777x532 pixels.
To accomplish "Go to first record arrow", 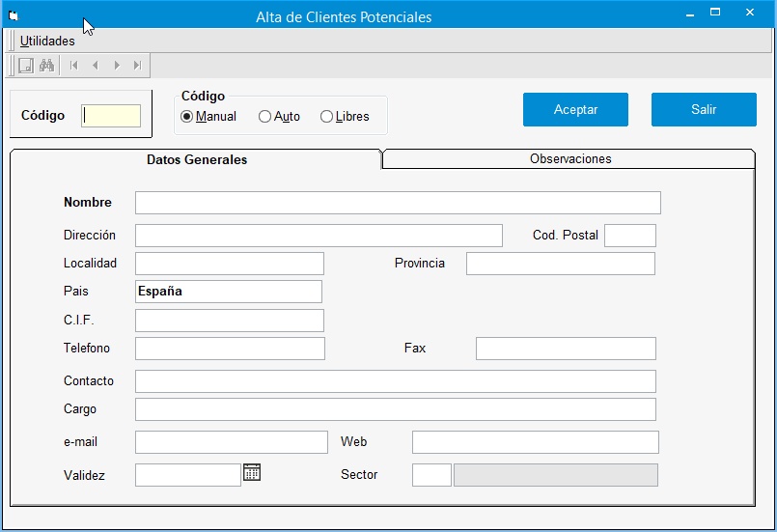I will (73, 66).
